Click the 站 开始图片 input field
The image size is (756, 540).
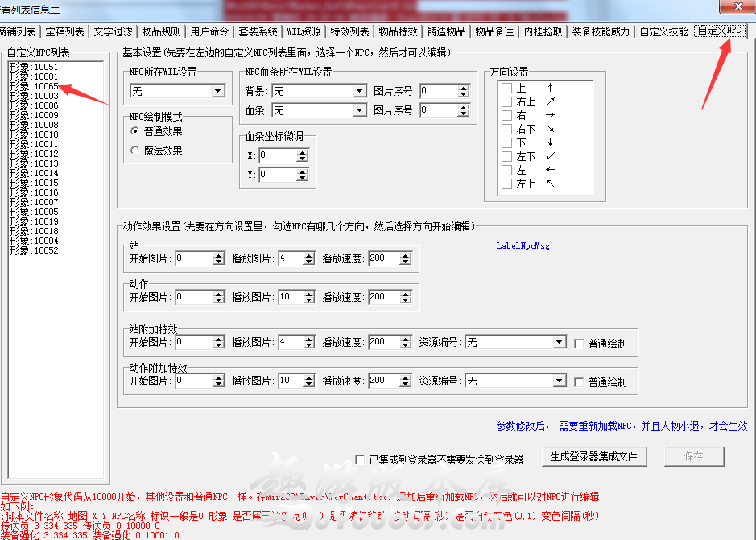tap(193, 258)
